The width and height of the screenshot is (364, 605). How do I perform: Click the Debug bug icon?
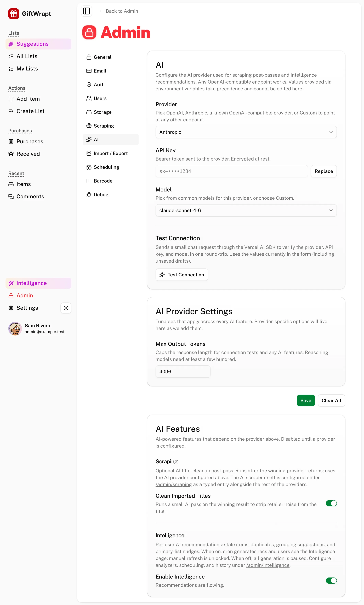click(x=89, y=195)
